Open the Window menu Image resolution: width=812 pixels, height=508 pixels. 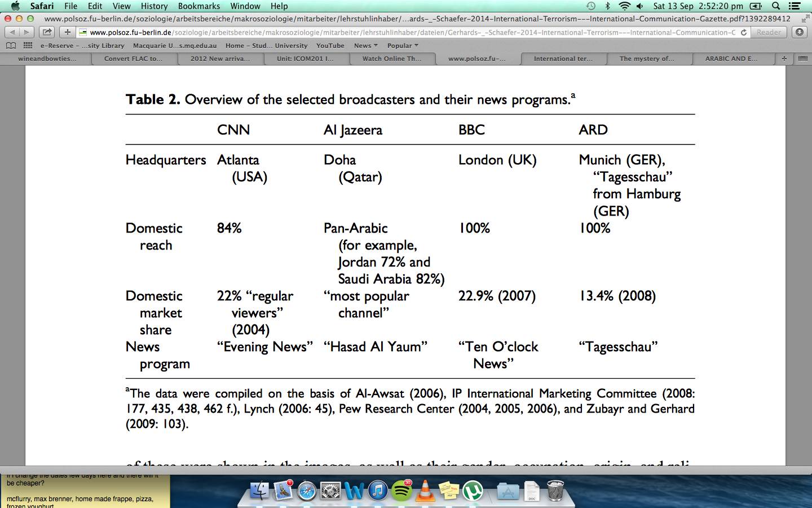tap(245, 6)
